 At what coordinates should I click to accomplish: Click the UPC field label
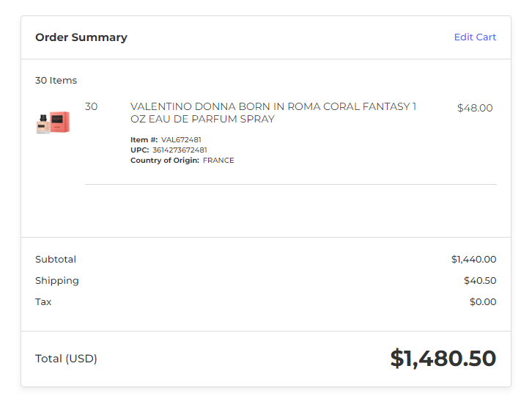(x=140, y=150)
